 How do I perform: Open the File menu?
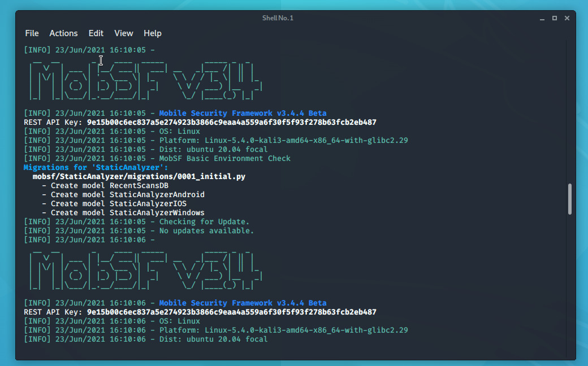[x=32, y=33]
